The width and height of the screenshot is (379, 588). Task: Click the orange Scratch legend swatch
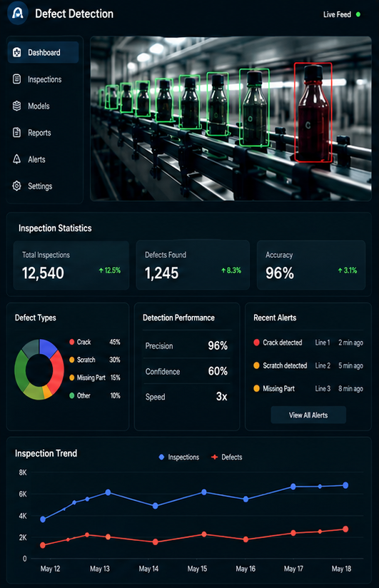click(x=71, y=360)
